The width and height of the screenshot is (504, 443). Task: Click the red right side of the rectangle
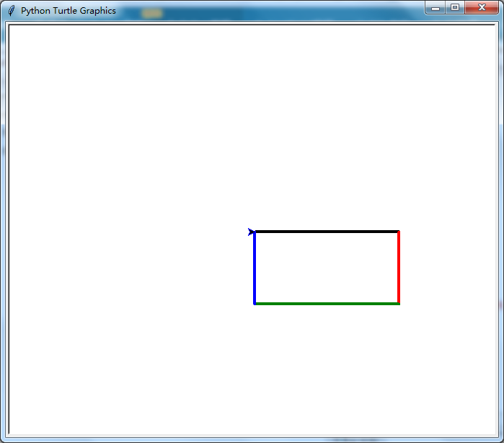coord(399,268)
